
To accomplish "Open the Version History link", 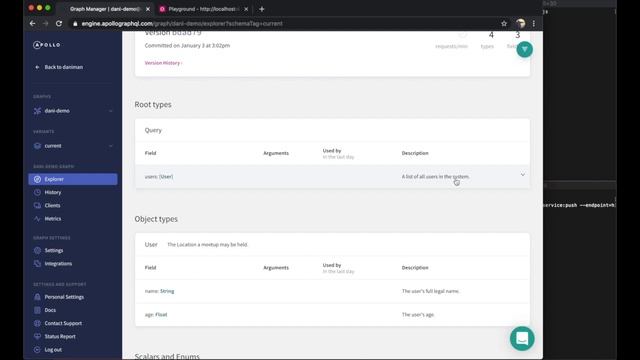I will click(163, 63).
